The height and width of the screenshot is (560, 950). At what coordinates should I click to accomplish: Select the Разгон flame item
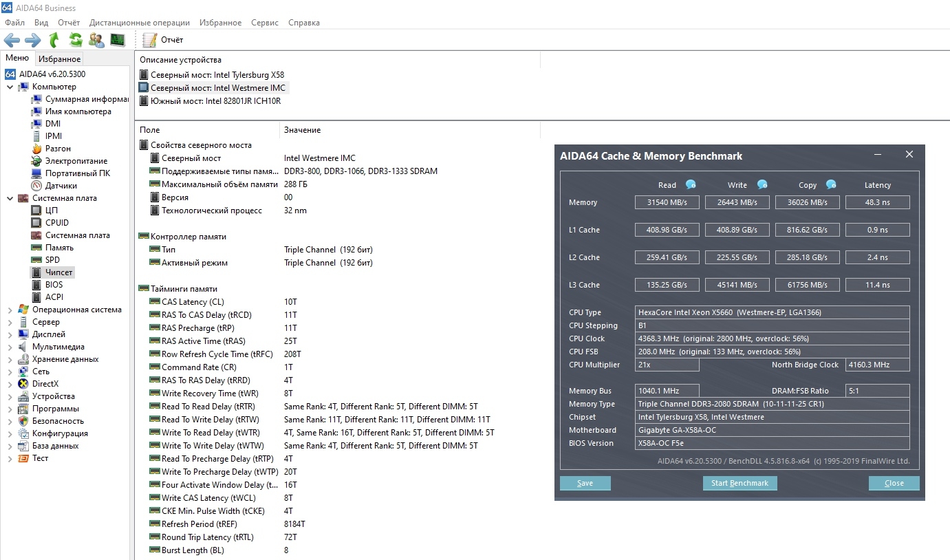click(51, 149)
